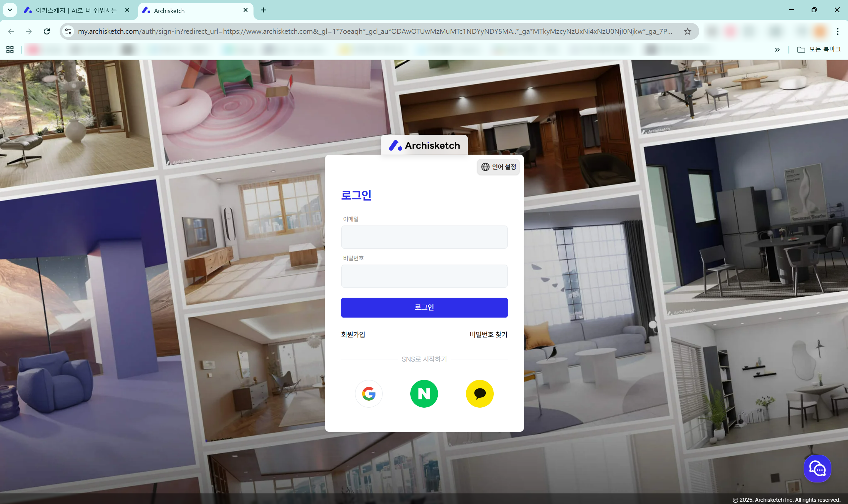Click the 회원가입 sign-up link

coord(353,334)
